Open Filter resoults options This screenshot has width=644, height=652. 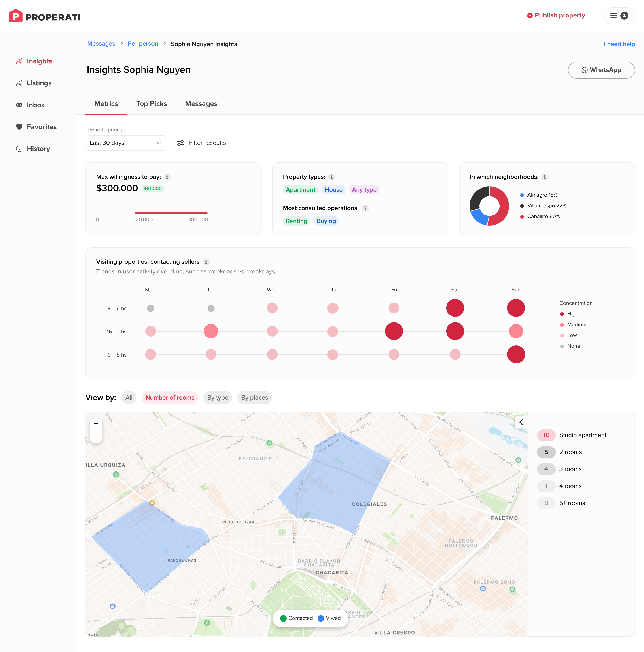click(201, 143)
